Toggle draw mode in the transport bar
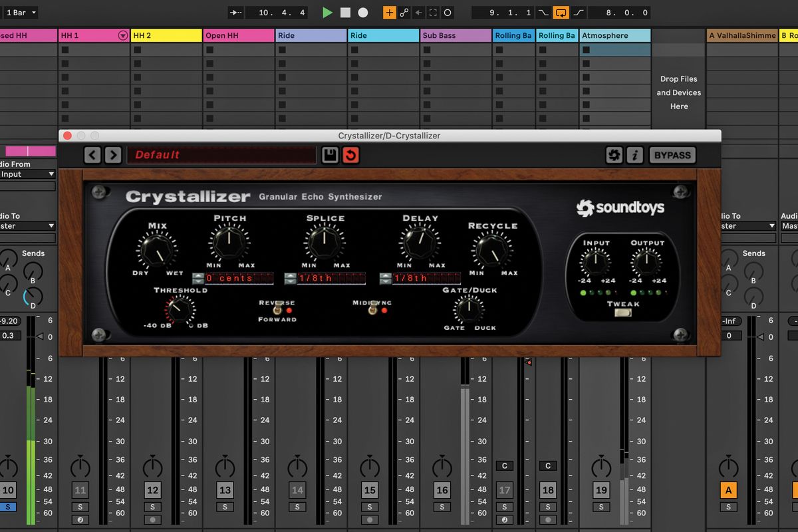Screen dimensions: 798x532 pyautogui.click(x=390, y=12)
